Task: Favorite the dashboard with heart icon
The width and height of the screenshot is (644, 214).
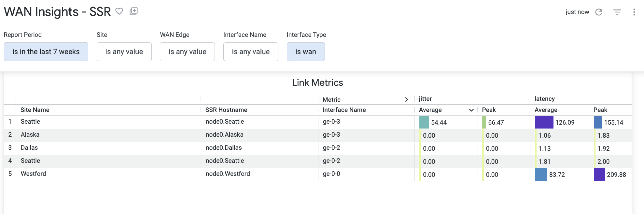Action: tap(119, 11)
